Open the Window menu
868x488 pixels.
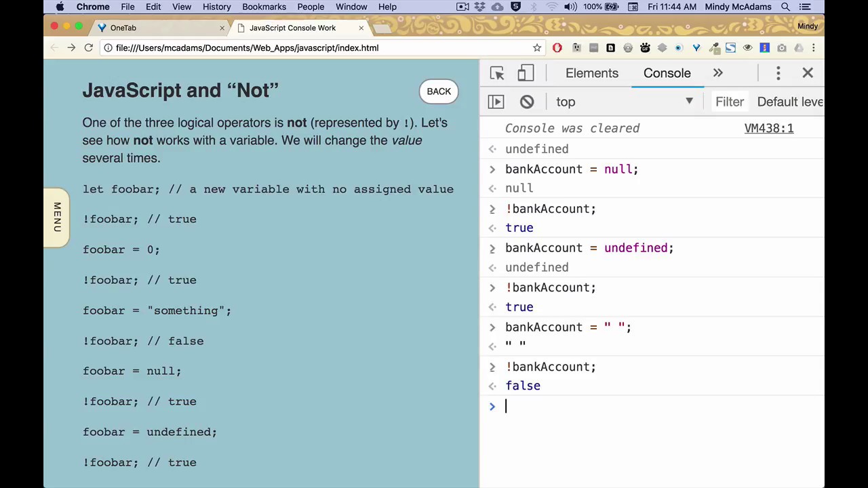tap(351, 7)
